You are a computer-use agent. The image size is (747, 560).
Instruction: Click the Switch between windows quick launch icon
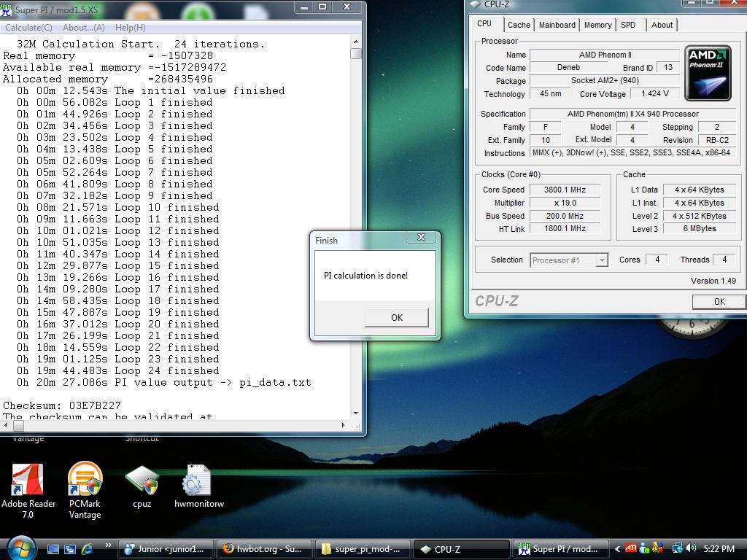point(70,549)
